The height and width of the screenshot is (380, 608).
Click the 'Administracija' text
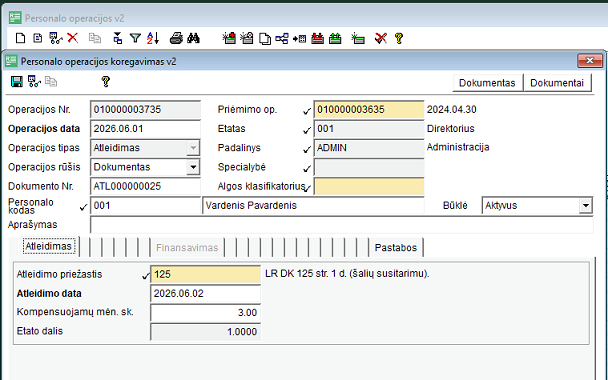click(x=458, y=147)
